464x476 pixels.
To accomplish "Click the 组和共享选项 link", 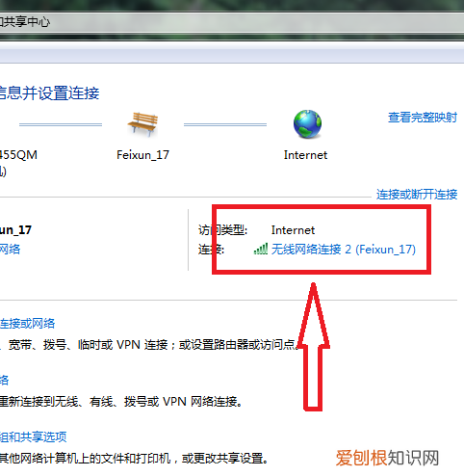I will point(33,436).
